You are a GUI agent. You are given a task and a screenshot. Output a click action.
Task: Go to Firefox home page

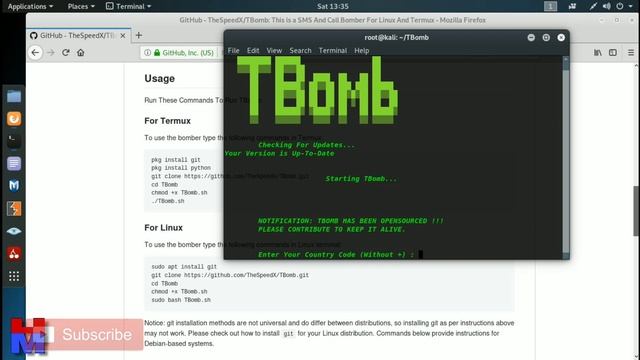(81, 53)
